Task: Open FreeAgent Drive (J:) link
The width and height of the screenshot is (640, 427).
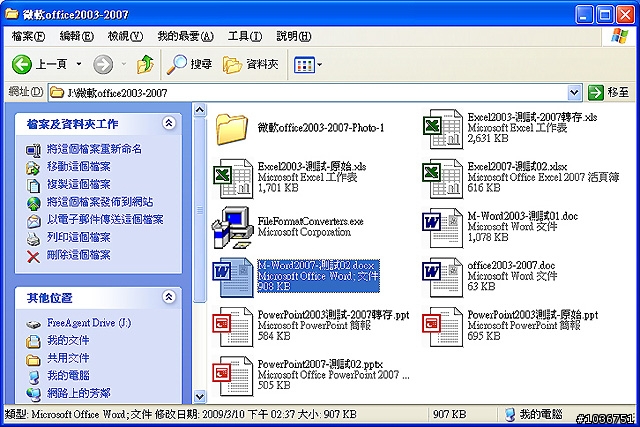Action: click(x=89, y=323)
